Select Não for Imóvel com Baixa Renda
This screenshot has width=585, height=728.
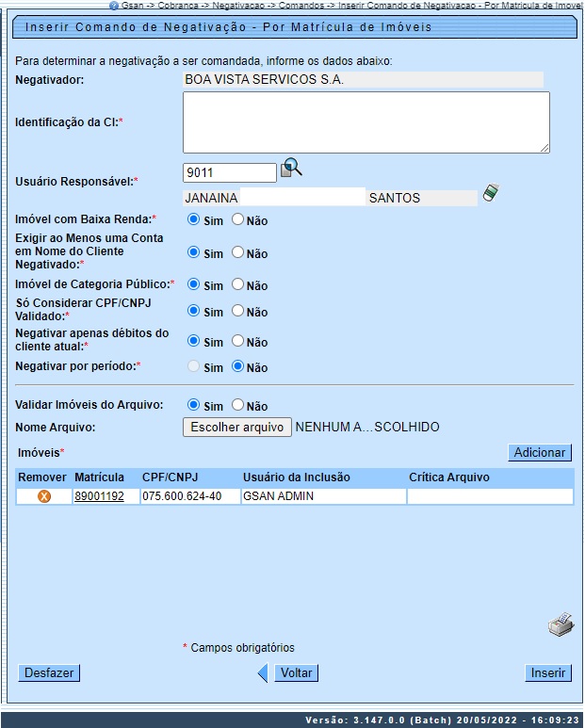click(x=238, y=219)
